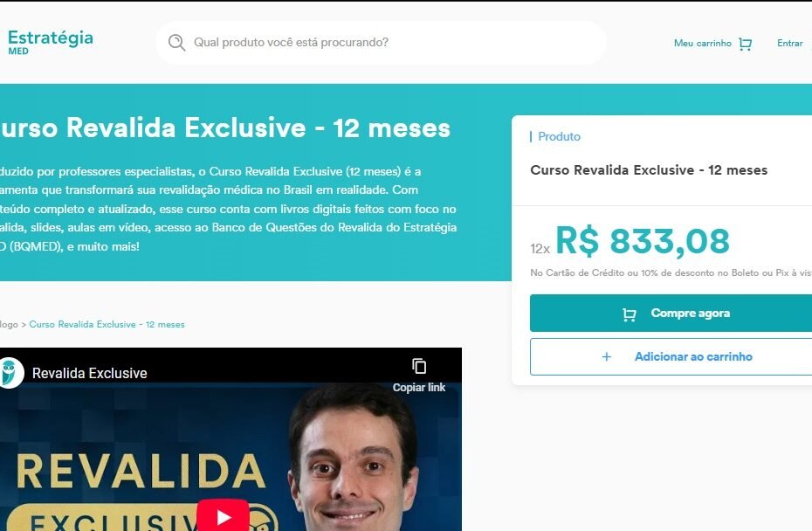The image size is (812, 531).
Task: Open the Meu carrinho link
Action: tap(702, 43)
